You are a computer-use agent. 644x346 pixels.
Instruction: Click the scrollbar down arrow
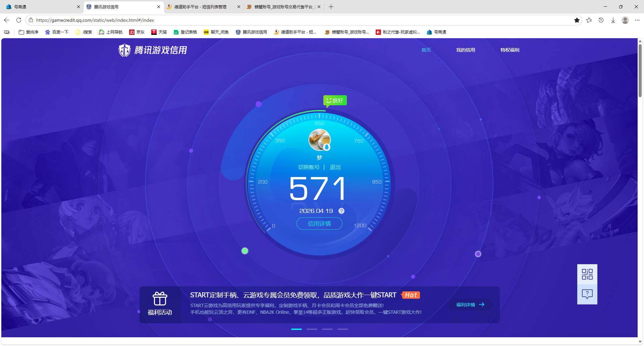640,342
